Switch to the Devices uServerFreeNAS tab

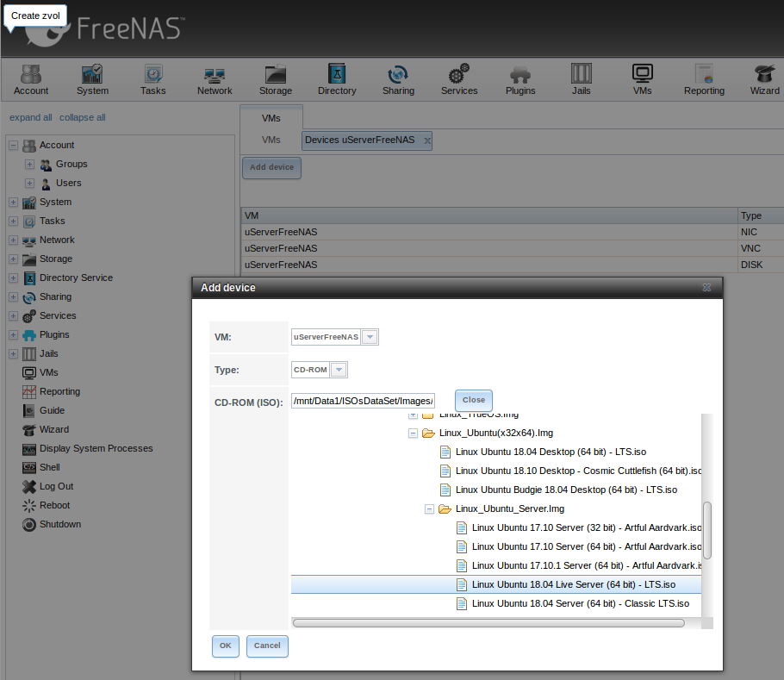coord(360,140)
